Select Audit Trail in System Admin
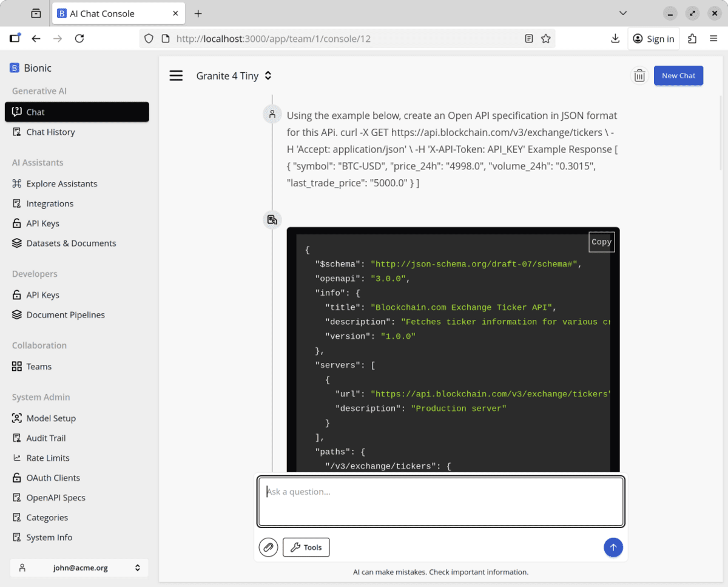 46,438
